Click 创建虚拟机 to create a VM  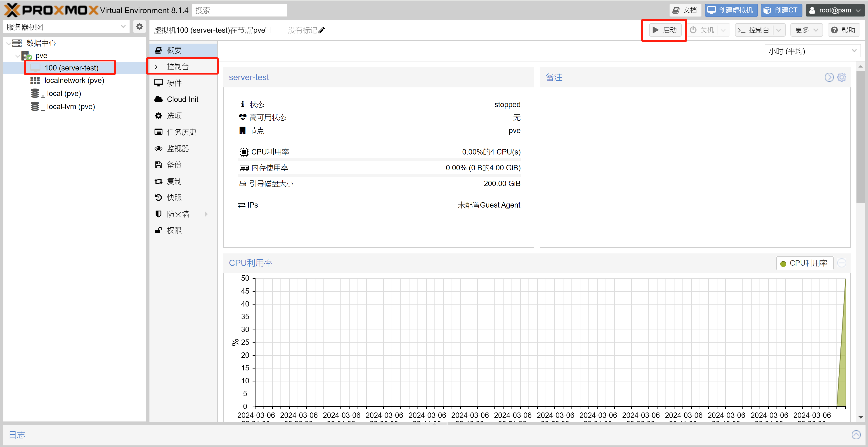pyautogui.click(x=731, y=10)
